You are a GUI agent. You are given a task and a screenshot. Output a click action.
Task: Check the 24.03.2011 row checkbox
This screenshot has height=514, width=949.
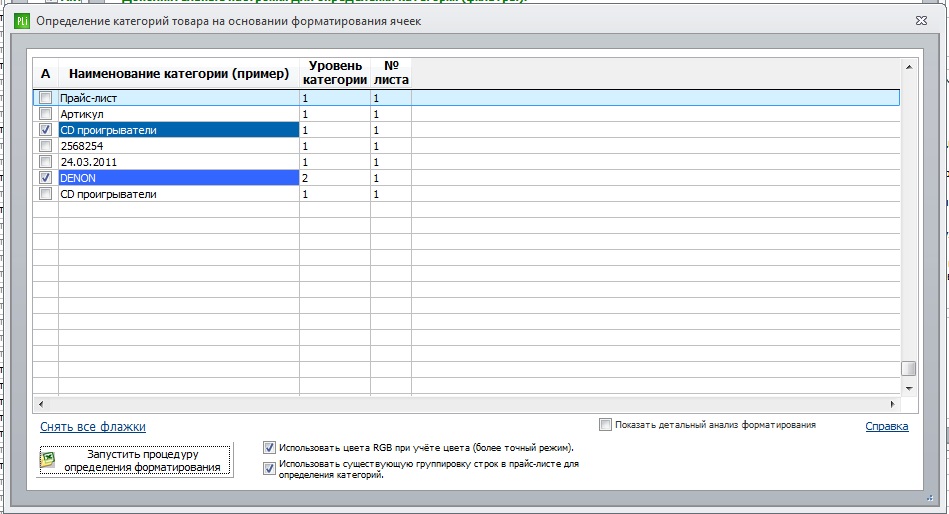(45, 162)
